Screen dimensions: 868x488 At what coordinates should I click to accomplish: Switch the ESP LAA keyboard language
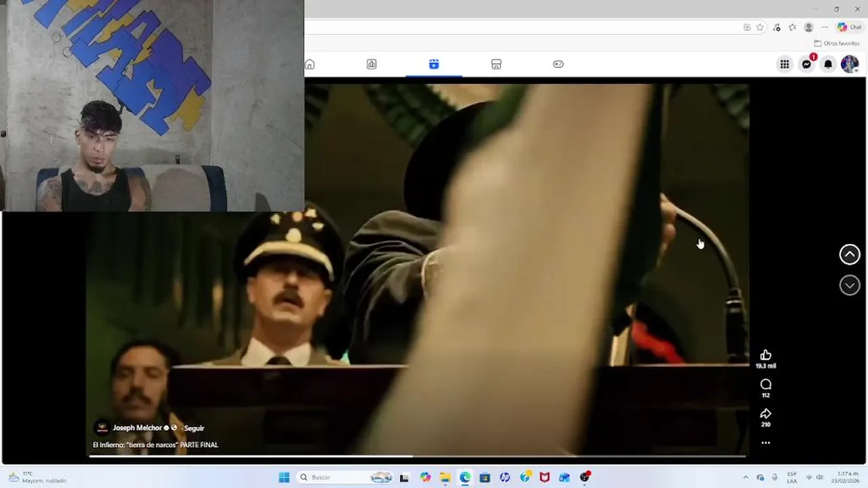[x=791, y=477]
